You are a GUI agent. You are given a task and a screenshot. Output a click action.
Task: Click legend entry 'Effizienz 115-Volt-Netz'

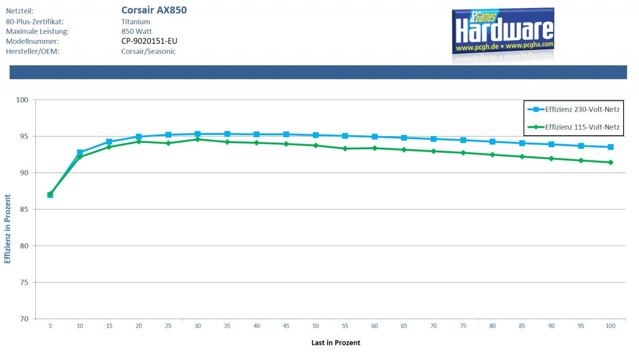[x=574, y=127]
